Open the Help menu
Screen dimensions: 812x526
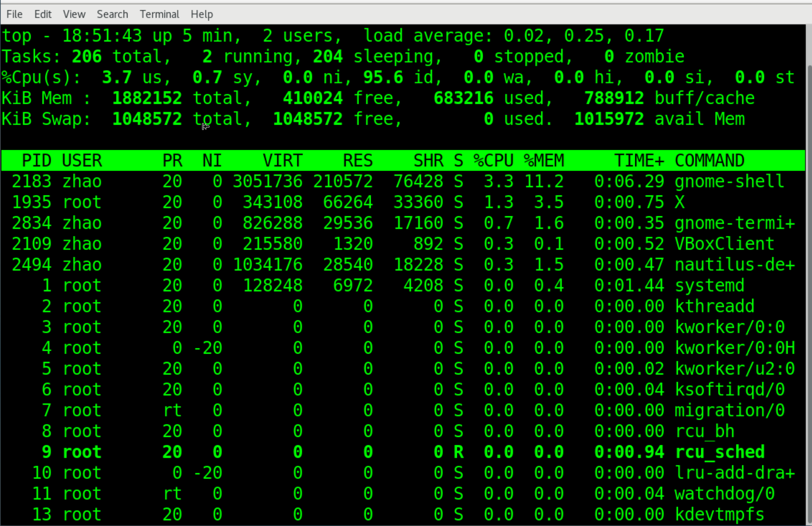[201, 14]
